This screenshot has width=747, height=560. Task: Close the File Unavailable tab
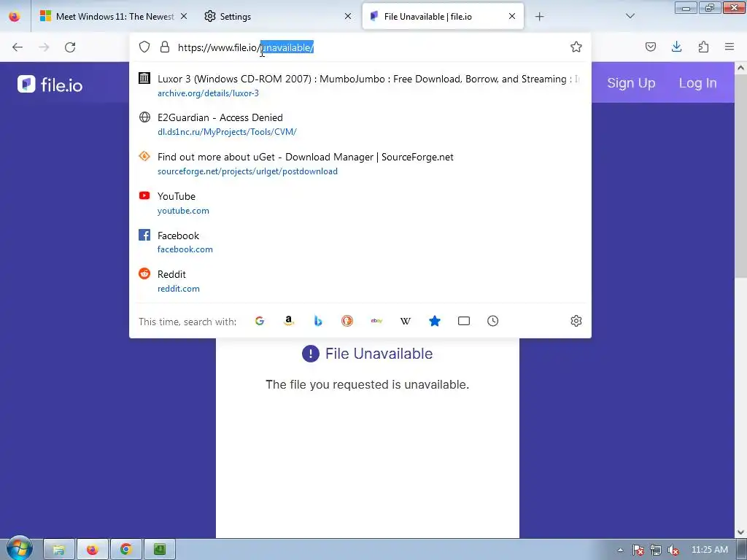tap(512, 16)
